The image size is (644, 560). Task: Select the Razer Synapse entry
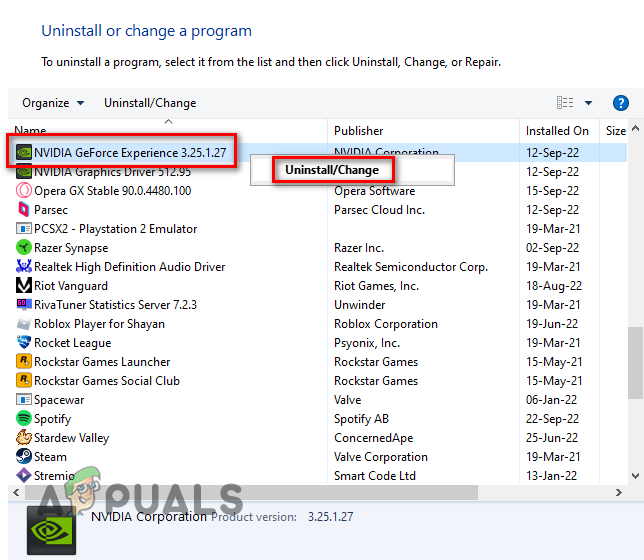click(71, 248)
